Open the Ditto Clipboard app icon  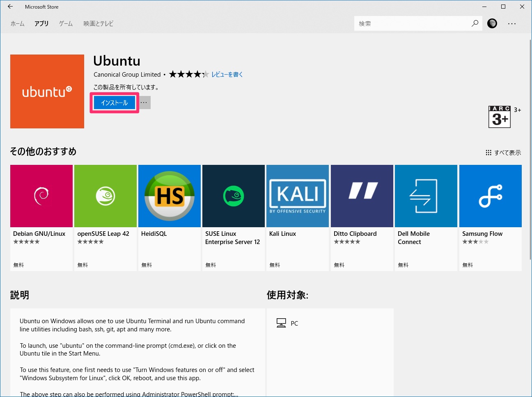tap(362, 196)
